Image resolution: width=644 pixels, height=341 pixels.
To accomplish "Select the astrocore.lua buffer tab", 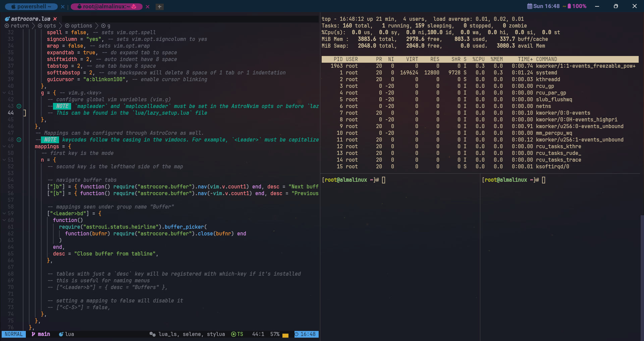I will click(x=31, y=19).
